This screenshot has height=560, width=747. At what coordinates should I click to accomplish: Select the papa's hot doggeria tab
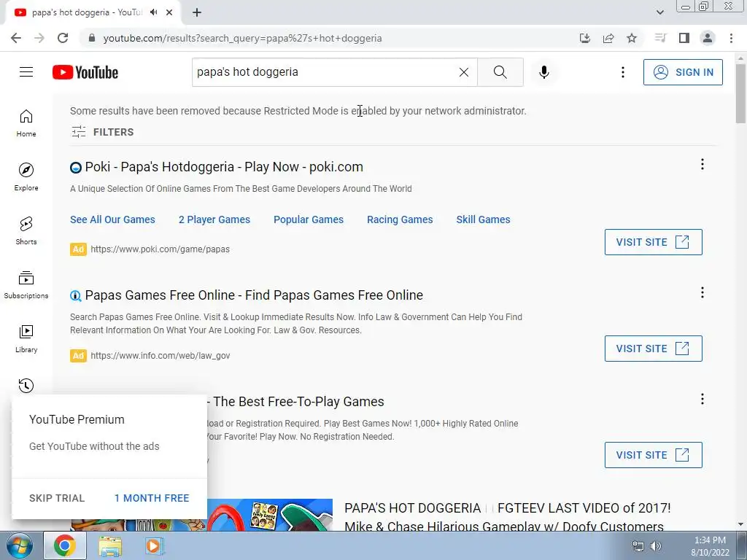87,12
